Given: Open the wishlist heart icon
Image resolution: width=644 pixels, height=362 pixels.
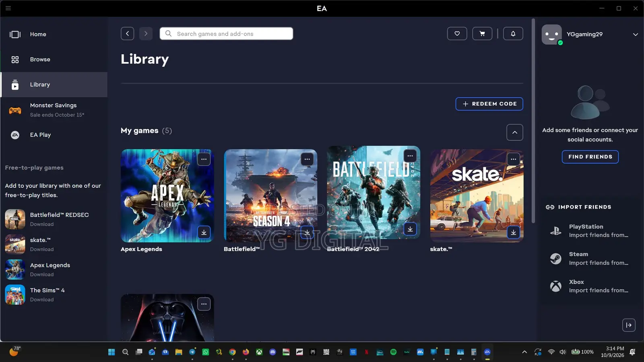Looking at the screenshot, I should coord(457,34).
